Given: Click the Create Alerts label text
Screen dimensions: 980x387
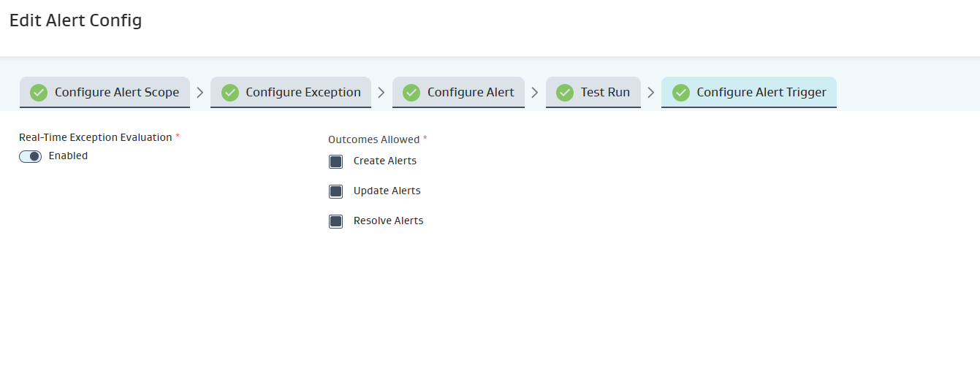Looking at the screenshot, I should pyautogui.click(x=385, y=161).
